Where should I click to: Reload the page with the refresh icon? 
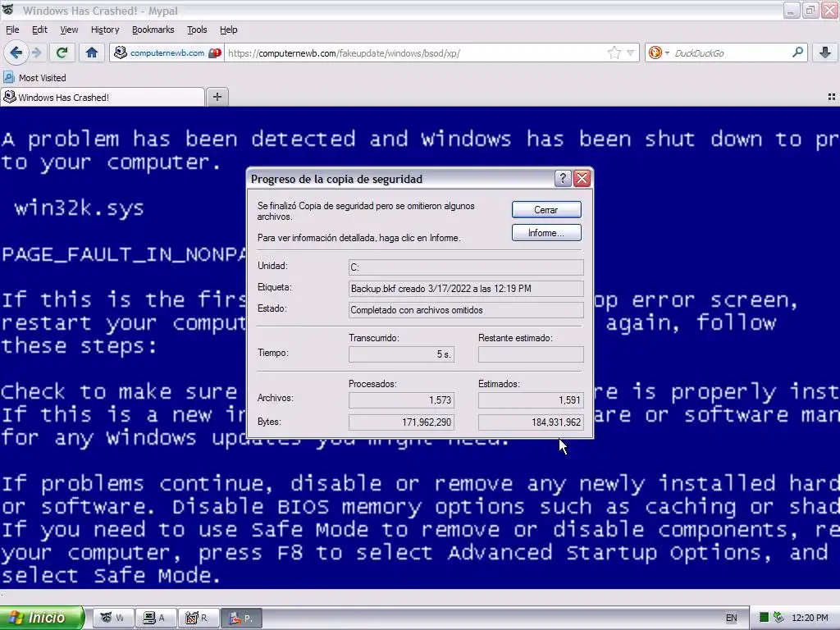tap(62, 52)
